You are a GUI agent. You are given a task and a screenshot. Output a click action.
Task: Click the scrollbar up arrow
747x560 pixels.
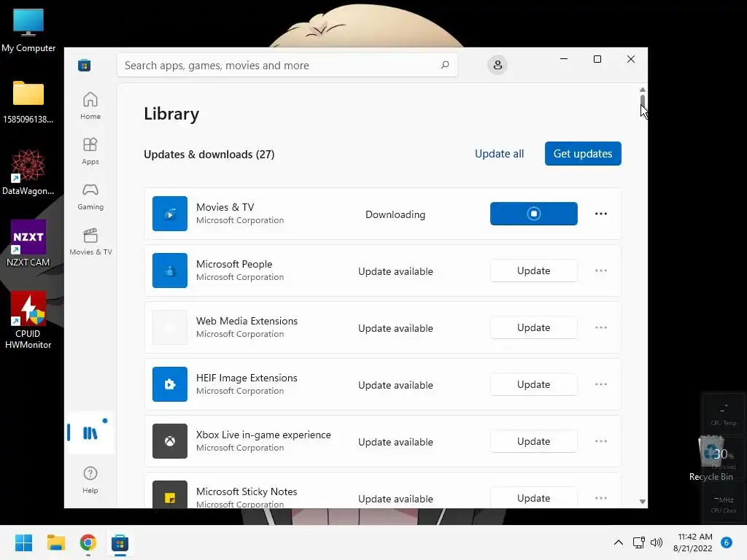[642, 90]
